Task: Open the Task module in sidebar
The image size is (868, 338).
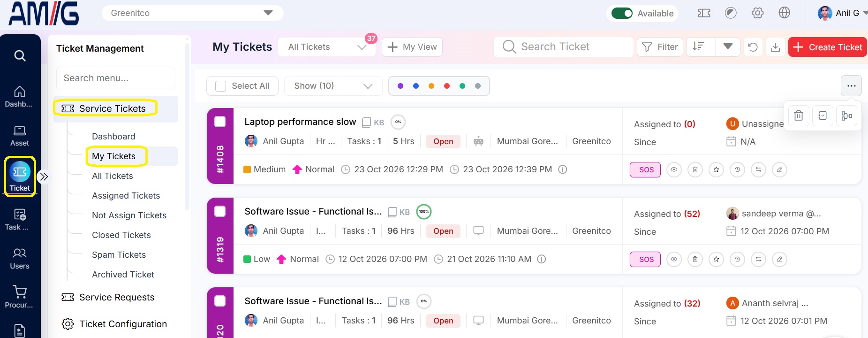Action: point(17,220)
